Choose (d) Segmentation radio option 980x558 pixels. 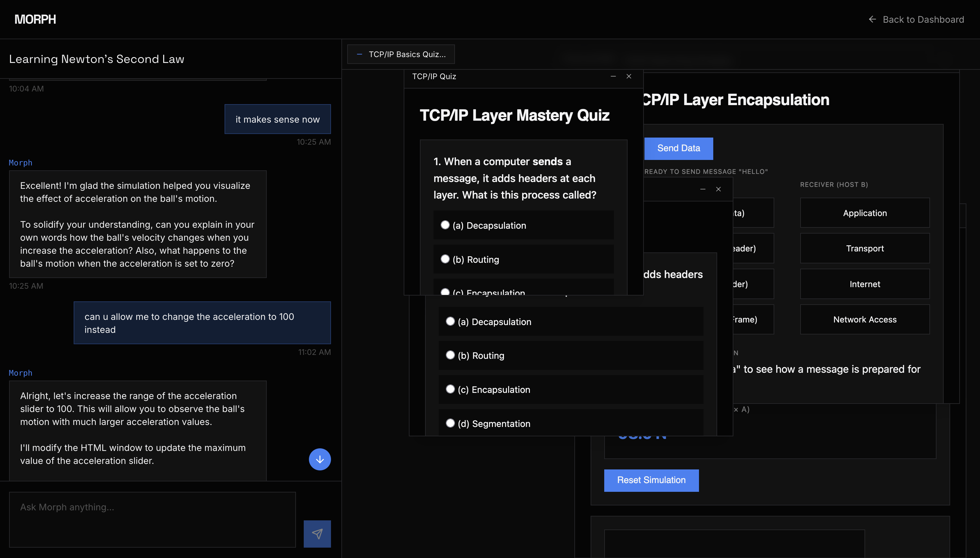pos(450,423)
